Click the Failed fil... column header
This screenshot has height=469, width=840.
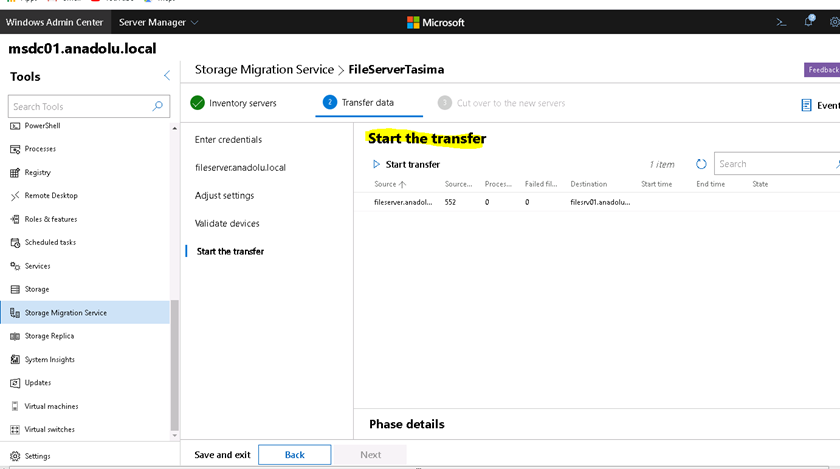click(541, 184)
